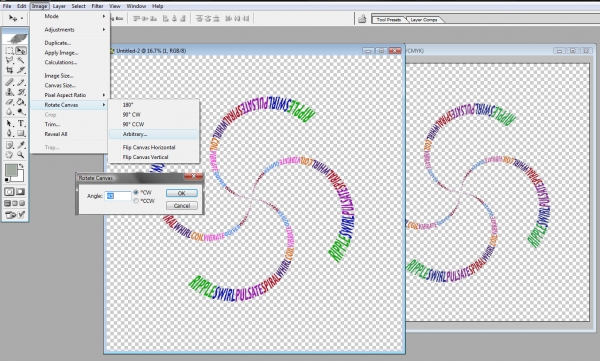The width and height of the screenshot is (600, 361).
Task: Choose Flip Canvas Horizontal
Action: tap(153, 147)
